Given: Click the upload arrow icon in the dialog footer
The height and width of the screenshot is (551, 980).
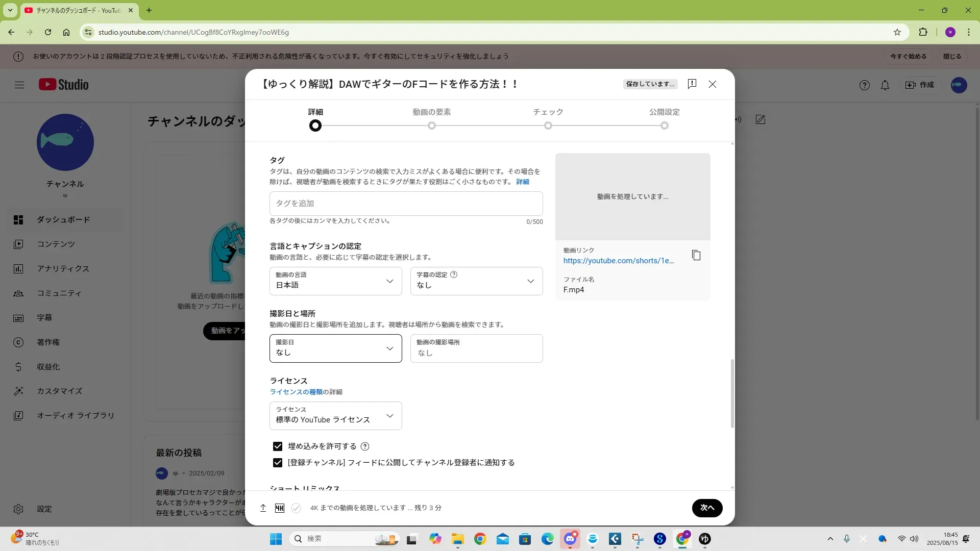Looking at the screenshot, I should click(263, 508).
